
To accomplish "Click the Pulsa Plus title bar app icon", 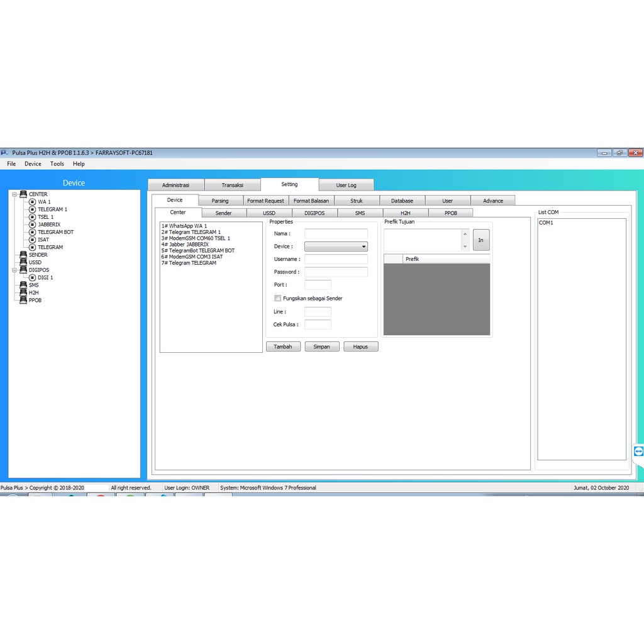I will [x=4, y=153].
